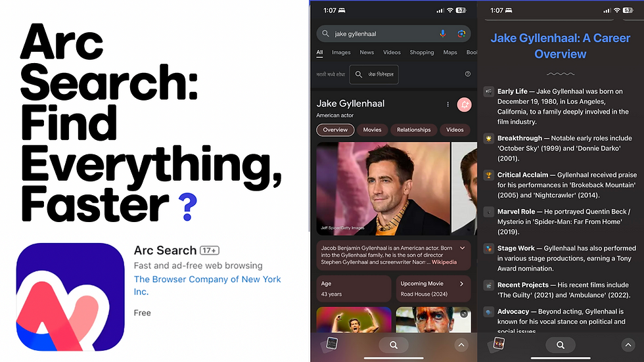Open the partially visible second Jake photo
Viewport: 644px width, 362px height.
click(x=465, y=189)
